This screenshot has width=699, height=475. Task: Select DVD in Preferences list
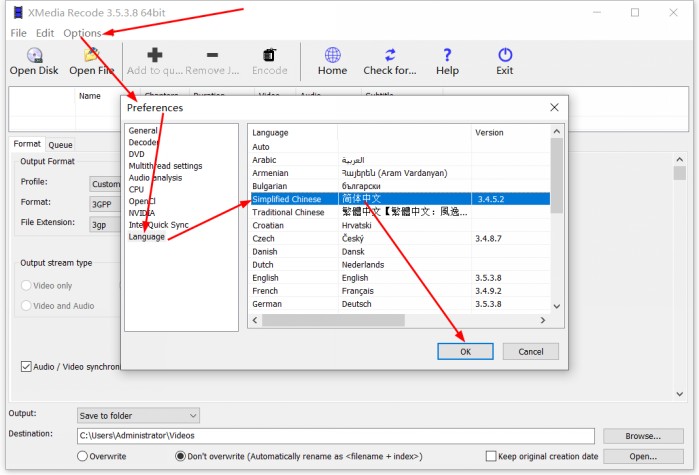(136, 154)
